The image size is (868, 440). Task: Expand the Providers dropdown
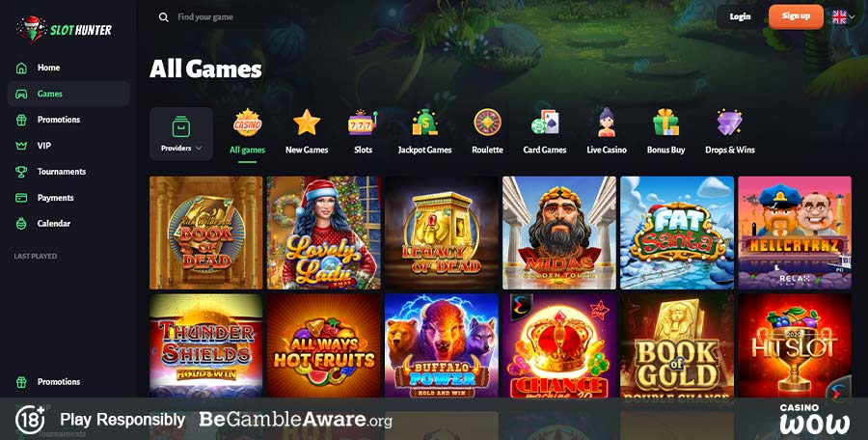click(181, 133)
